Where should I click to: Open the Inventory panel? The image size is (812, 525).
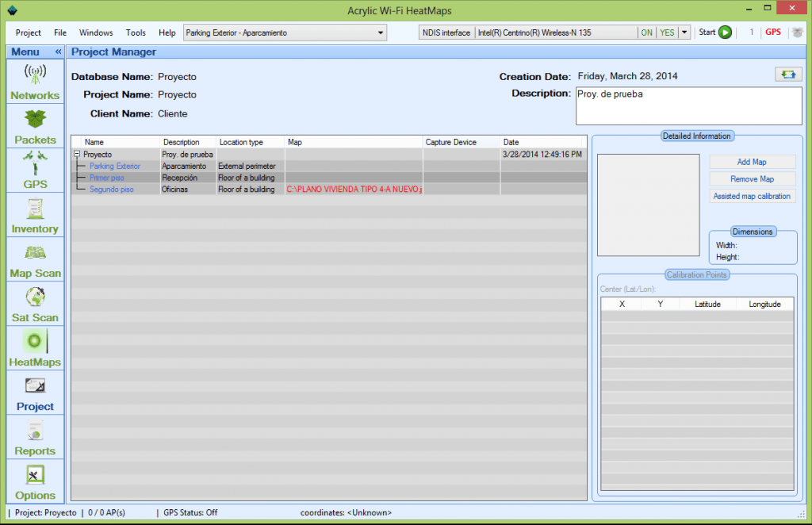click(34, 216)
